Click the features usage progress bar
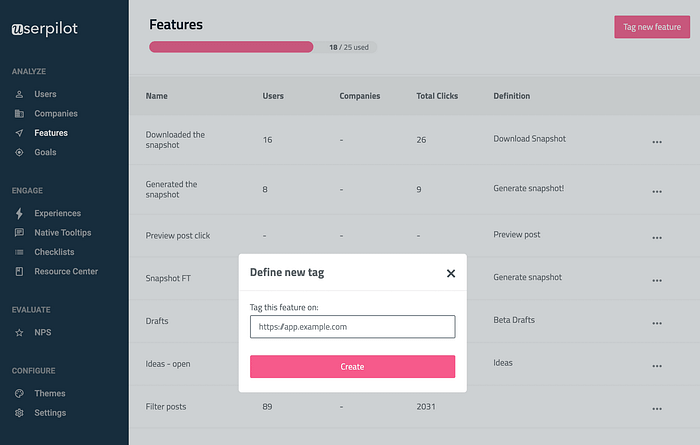The image size is (700, 445). tap(235, 47)
